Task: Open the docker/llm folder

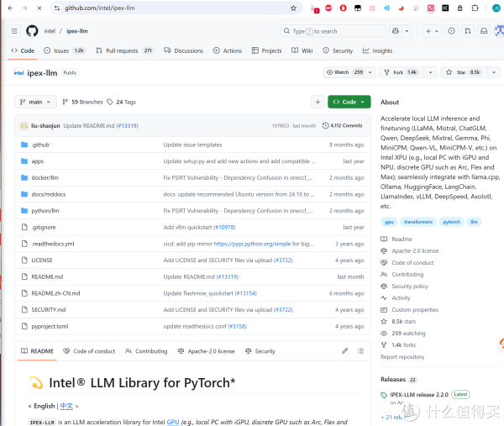Action: (45, 177)
